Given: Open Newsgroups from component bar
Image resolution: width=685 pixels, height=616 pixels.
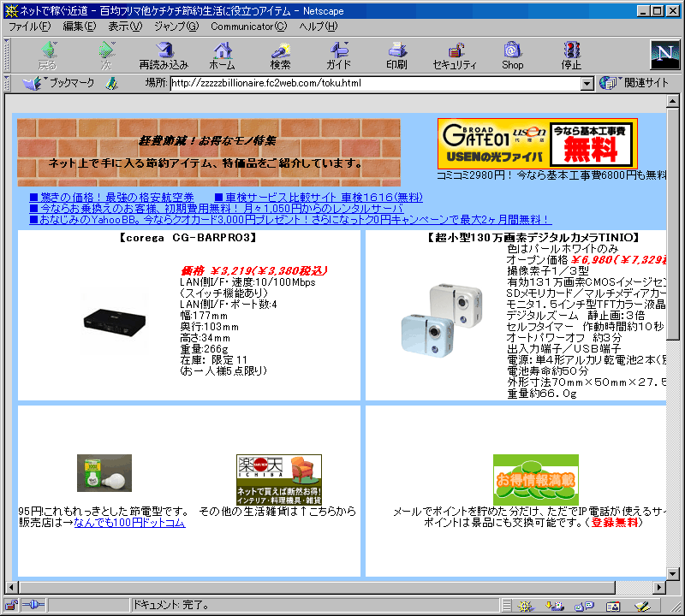Looking at the screenshot, I should pos(584,606).
